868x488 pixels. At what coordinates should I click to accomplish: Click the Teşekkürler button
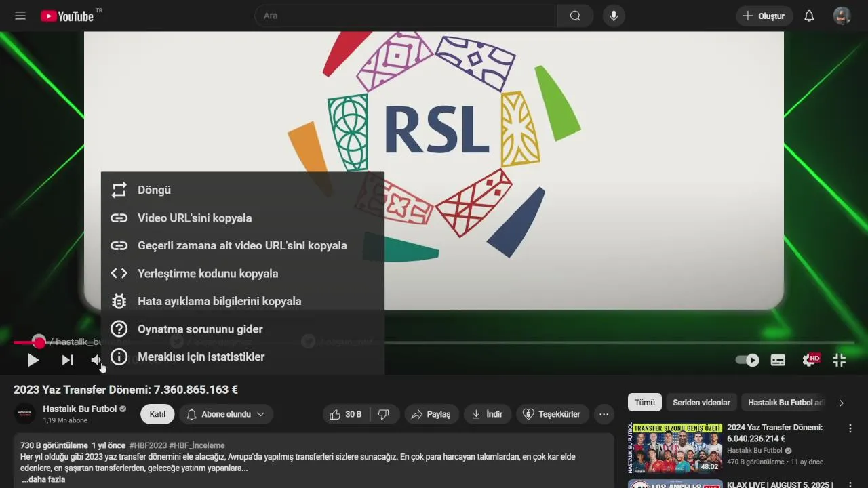point(552,414)
